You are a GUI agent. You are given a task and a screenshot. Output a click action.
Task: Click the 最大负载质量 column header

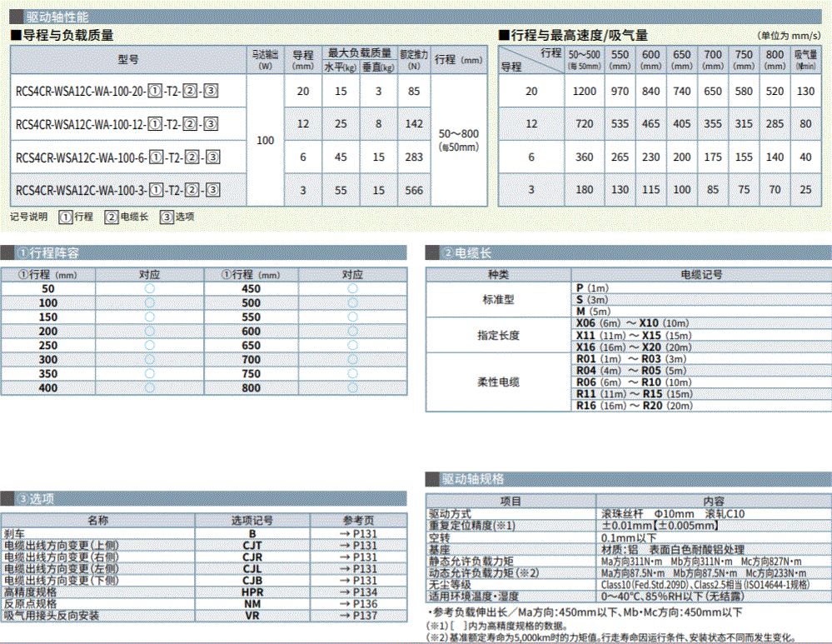pyautogui.click(x=360, y=52)
